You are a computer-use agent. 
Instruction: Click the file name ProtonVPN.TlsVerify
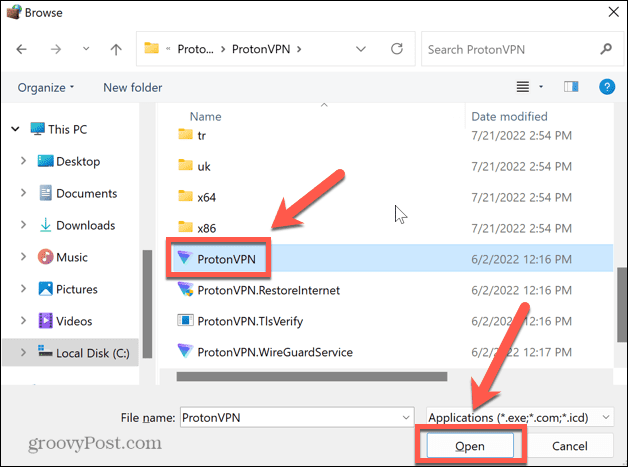(x=250, y=321)
